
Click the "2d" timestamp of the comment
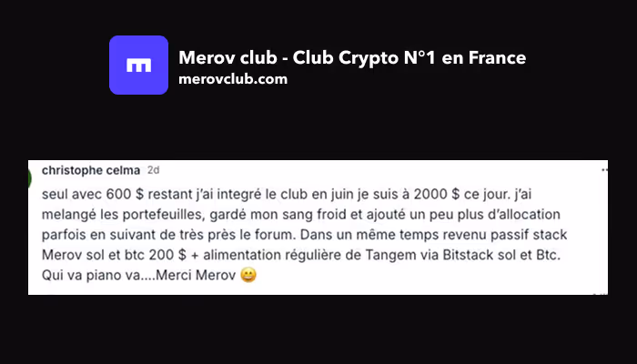pyautogui.click(x=153, y=170)
